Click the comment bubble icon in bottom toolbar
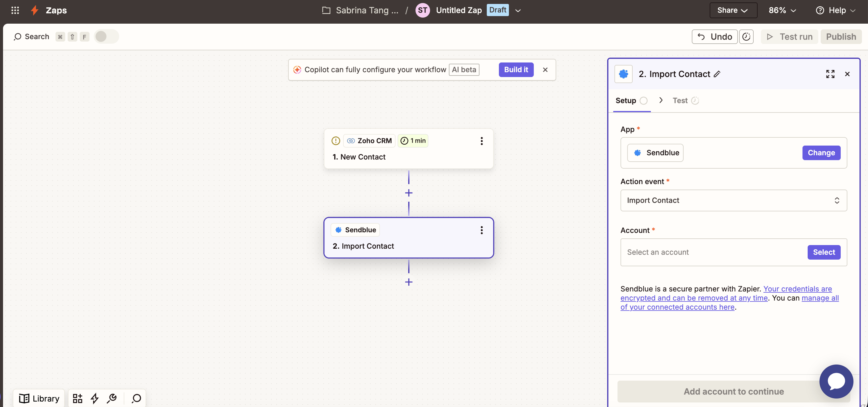 pos(136,399)
